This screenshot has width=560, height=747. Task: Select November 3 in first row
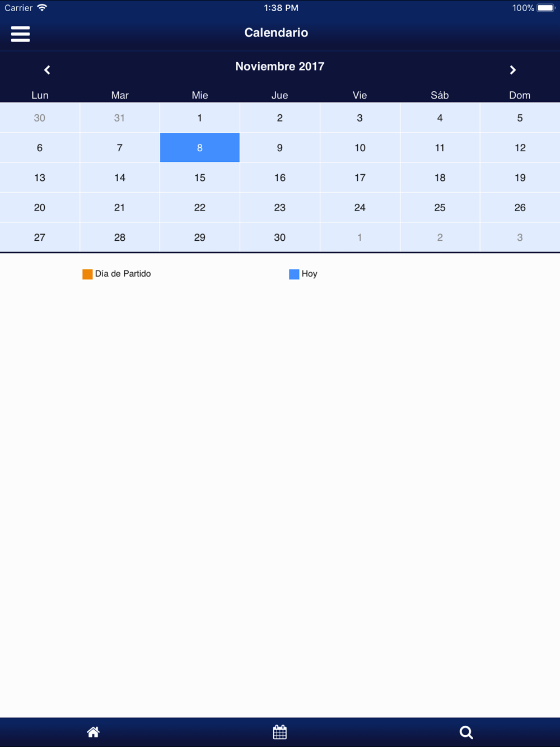tap(360, 118)
